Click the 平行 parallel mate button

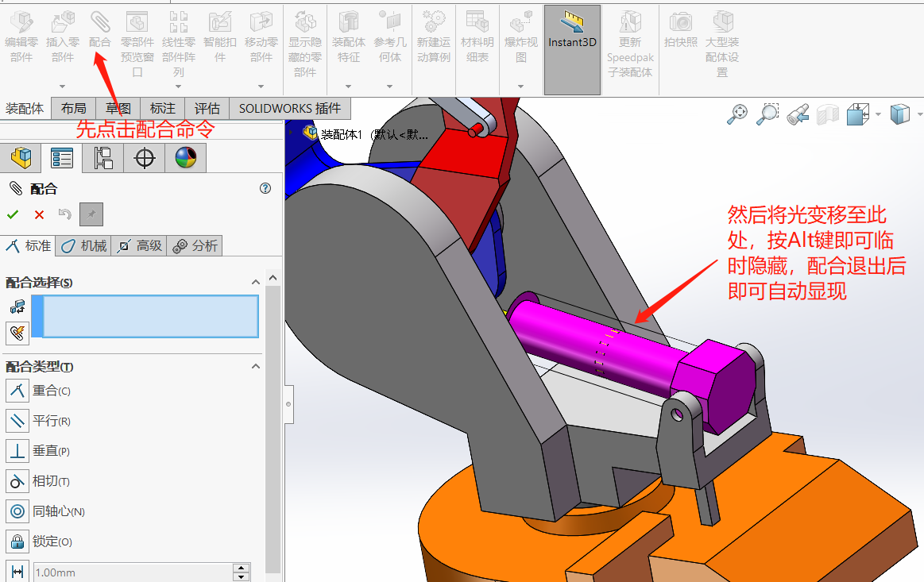17,421
